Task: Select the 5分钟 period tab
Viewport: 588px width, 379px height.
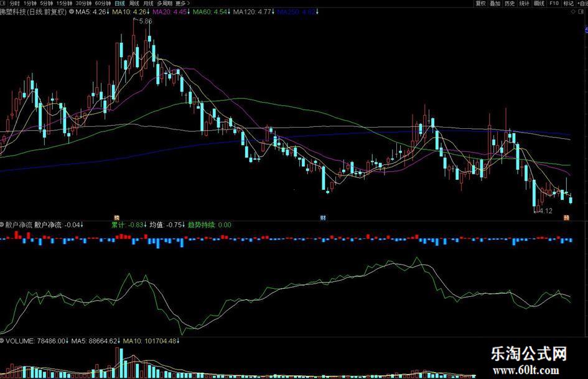Action: pos(47,3)
